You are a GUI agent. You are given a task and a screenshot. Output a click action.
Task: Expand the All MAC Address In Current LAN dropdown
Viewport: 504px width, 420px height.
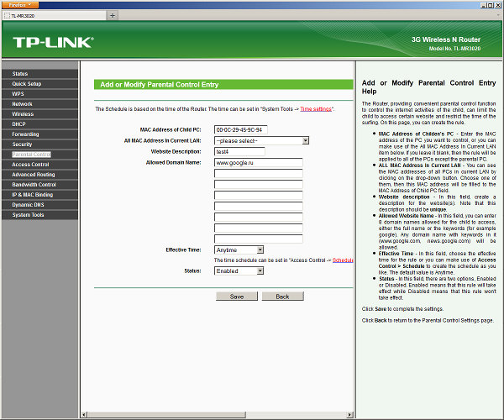tap(261, 141)
